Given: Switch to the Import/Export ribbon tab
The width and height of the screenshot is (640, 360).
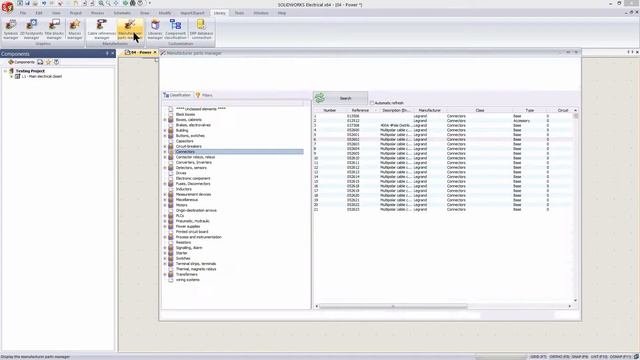Looking at the screenshot, I should (x=192, y=13).
